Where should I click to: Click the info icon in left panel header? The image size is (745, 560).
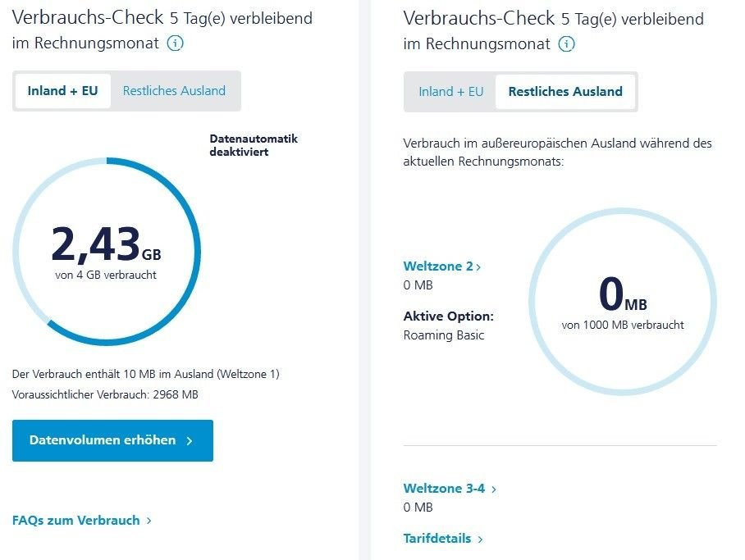175,43
